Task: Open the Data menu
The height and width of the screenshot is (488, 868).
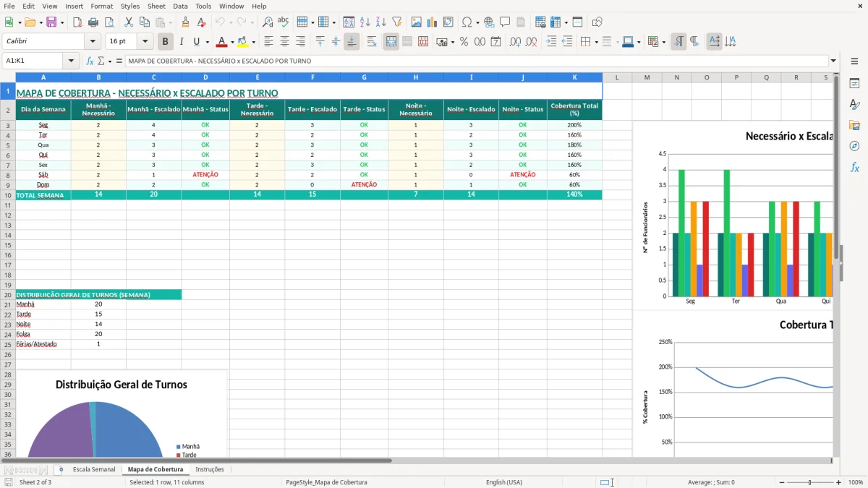Action: point(180,6)
